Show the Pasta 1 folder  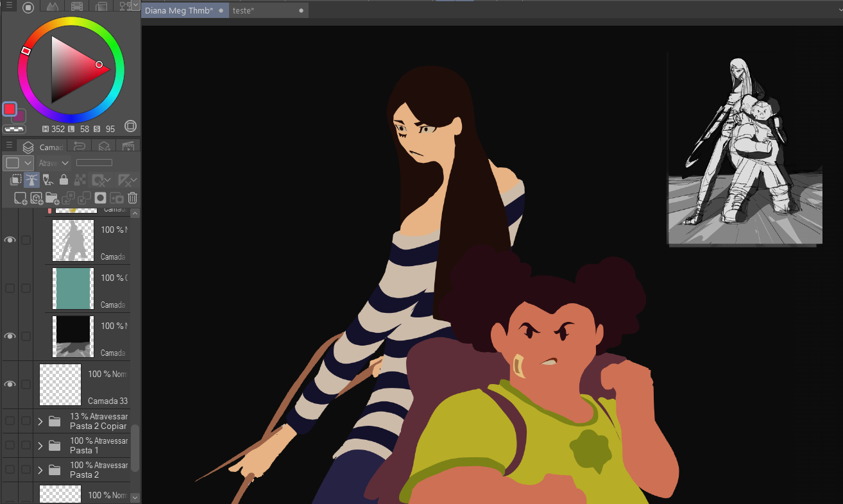pos(10,445)
